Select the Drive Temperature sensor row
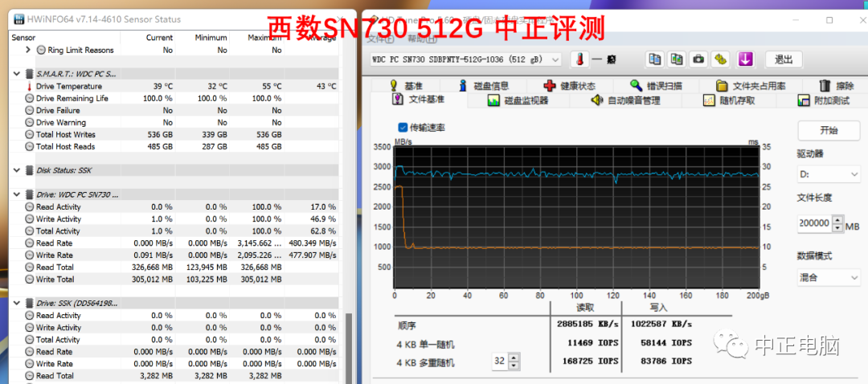This screenshot has height=384, width=868. point(174,86)
